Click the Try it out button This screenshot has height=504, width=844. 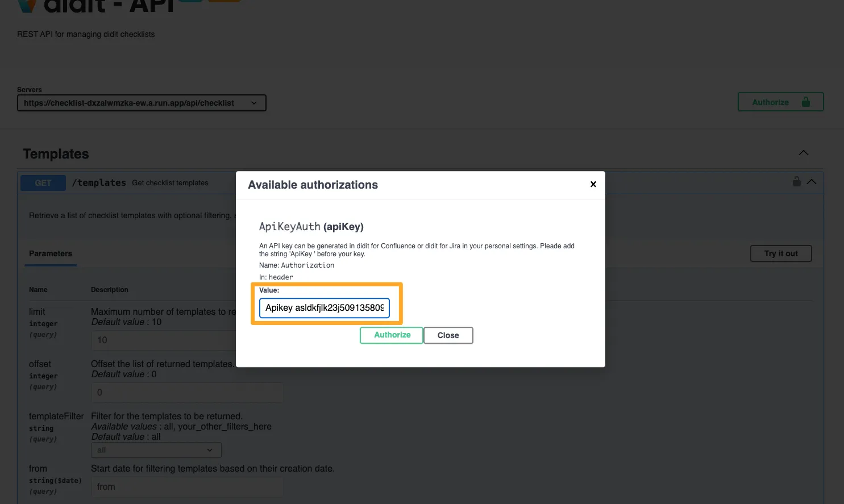pyautogui.click(x=781, y=253)
